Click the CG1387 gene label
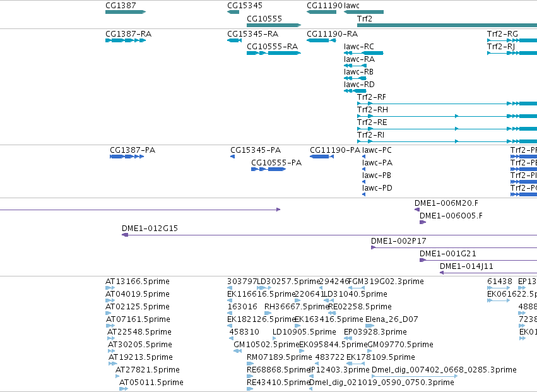537x392 pixels. click(121, 6)
